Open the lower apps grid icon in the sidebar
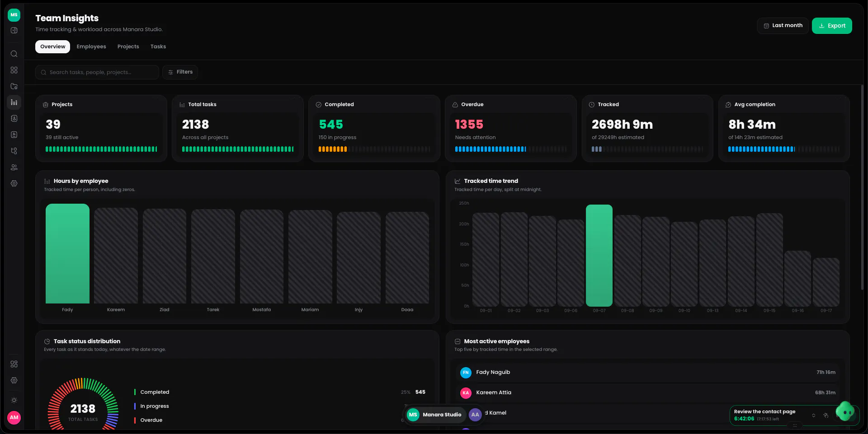The width and height of the screenshot is (868, 434). [14, 364]
